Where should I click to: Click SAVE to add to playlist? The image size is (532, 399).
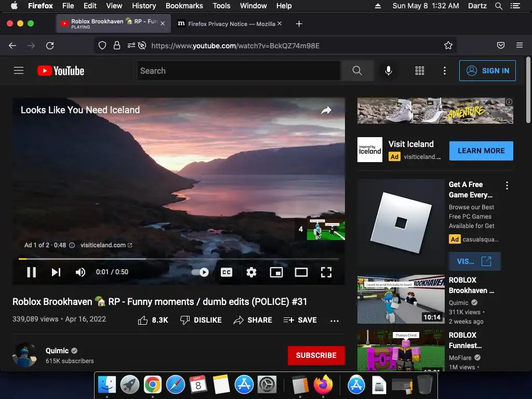click(x=300, y=320)
